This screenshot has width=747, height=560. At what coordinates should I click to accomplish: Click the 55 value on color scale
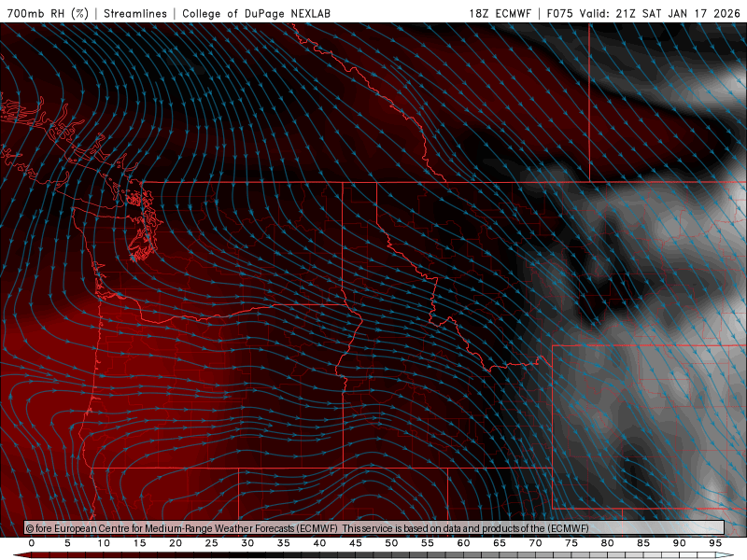coord(428,543)
